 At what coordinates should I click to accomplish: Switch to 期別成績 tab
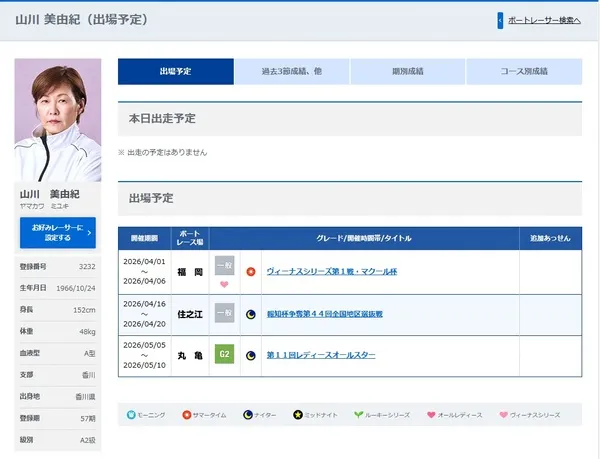(408, 71)
